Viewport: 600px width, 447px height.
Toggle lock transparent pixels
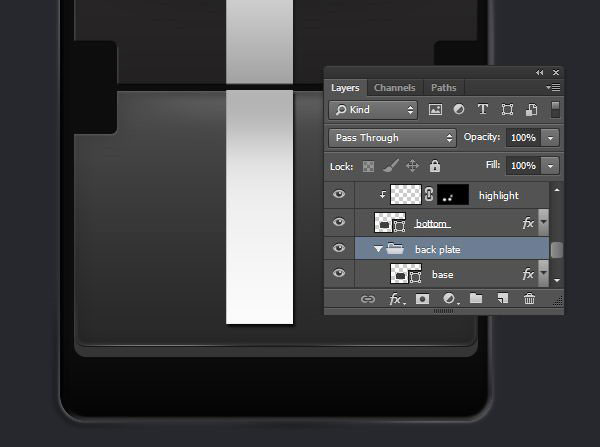pos(369,166)
